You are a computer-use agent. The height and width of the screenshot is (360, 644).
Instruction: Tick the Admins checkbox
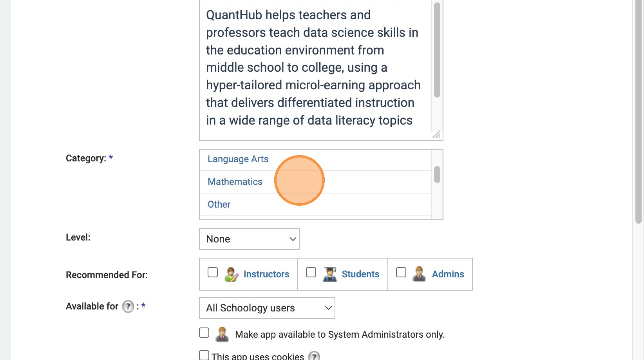(x=401, y=272)
